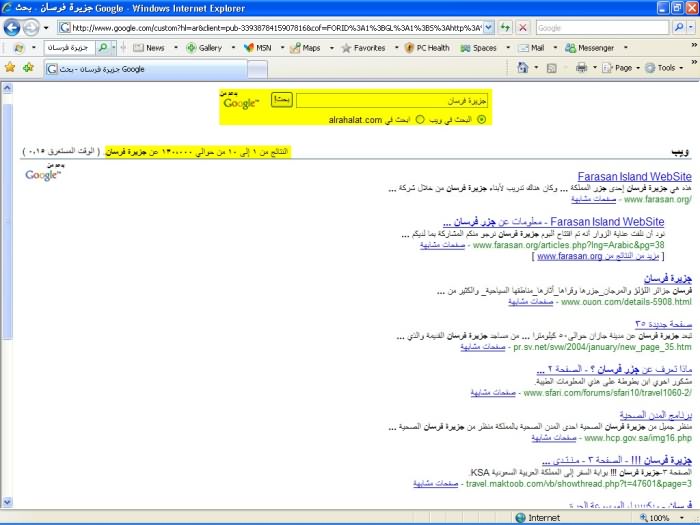Image resolution: width=700 pixels, height=525 pixels.
Task: Open similar pages link for sfari.com result
Action: [493, 393]
